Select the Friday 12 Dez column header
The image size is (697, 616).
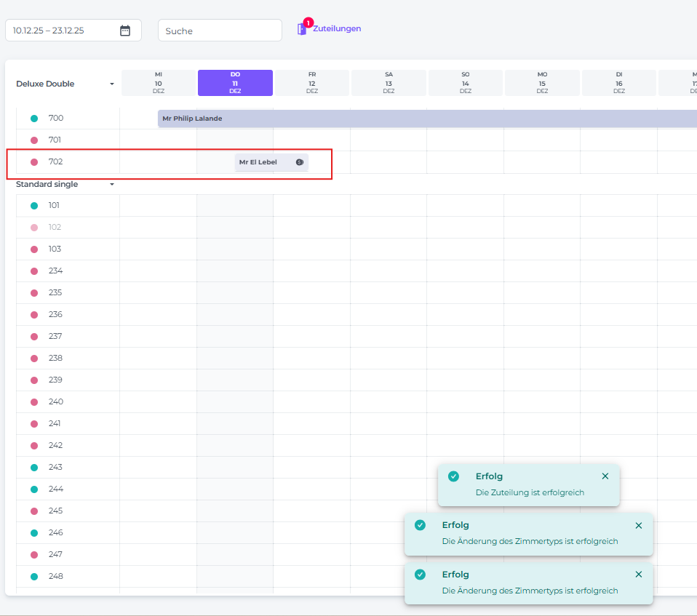coord(312,83)
